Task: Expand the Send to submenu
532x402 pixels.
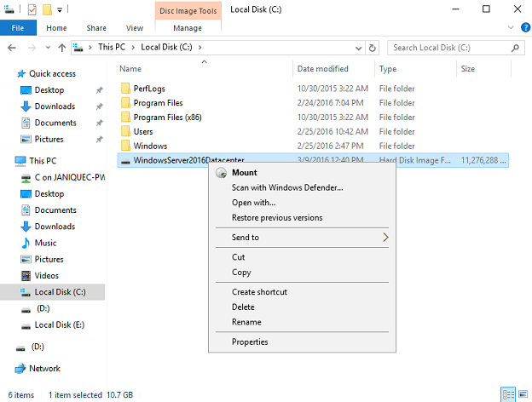Action: (x=302, y=238)
